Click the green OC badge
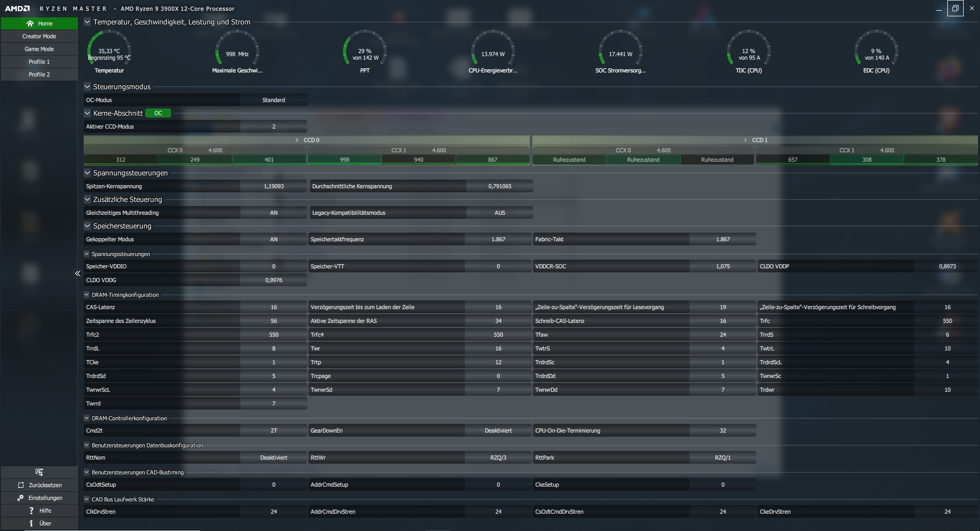Screen dimensions: 980x531 158,113
